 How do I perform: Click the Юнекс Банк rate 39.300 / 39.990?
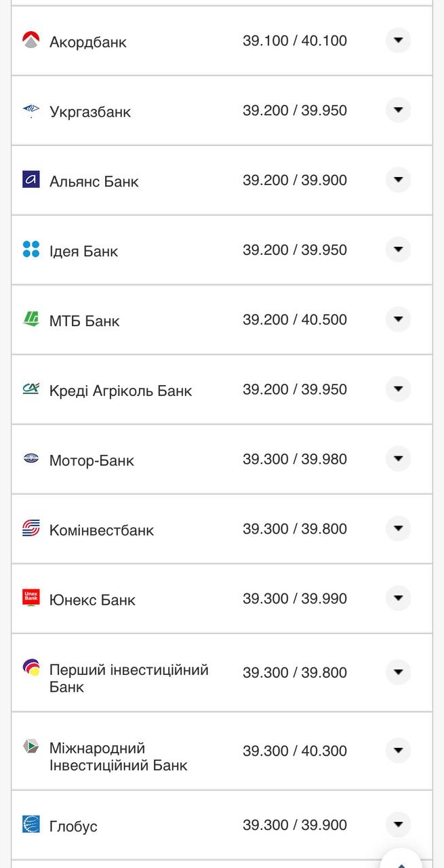pos(295,599)
